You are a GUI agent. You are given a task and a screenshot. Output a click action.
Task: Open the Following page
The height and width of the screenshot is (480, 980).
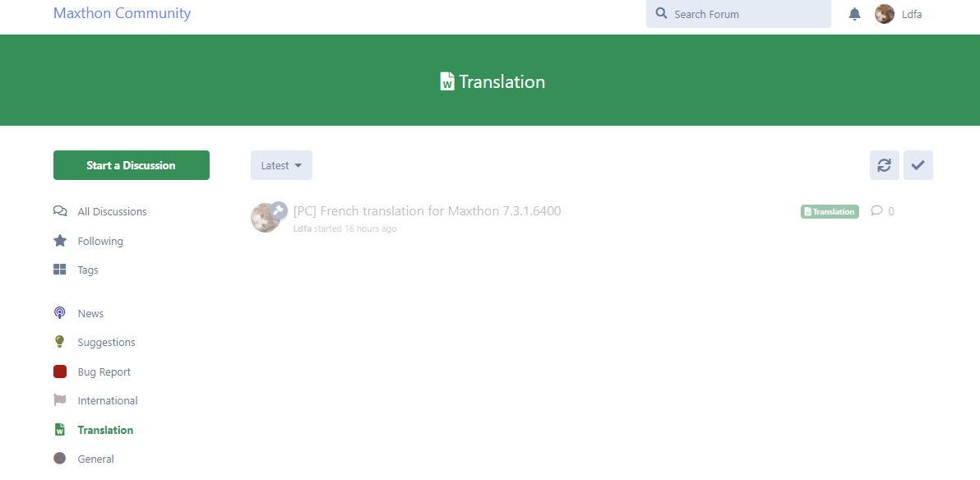[x=100, y=241]
